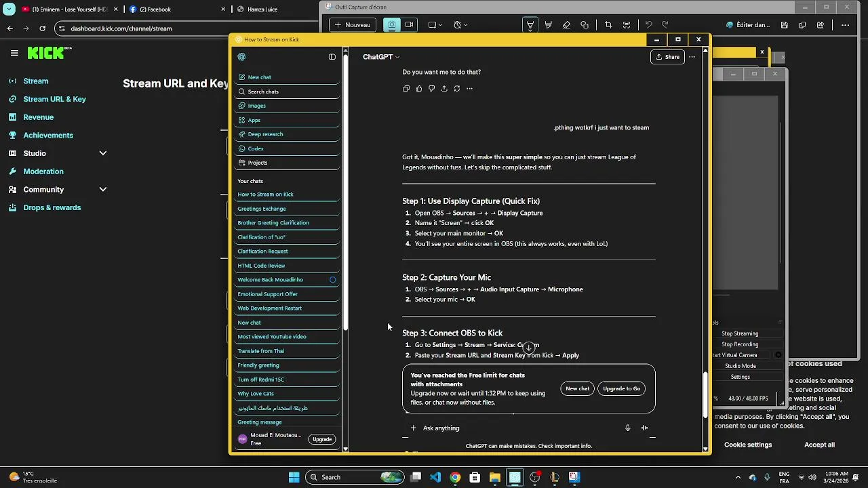This screenshot has width=868, height=488.
Task: Open See more menu in Snipping Tool
Action: pos(845,25)
